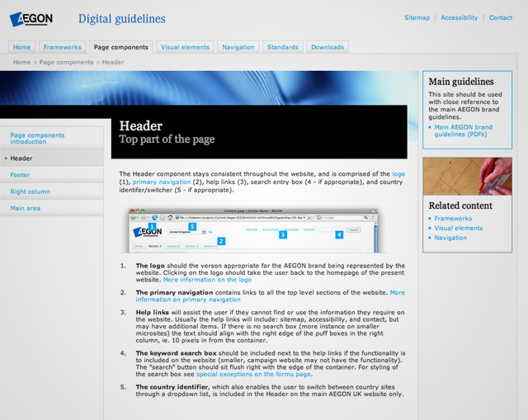Click the bold text 'The keyword search box'
Screen dimensions: 528x420
point(176,353)
